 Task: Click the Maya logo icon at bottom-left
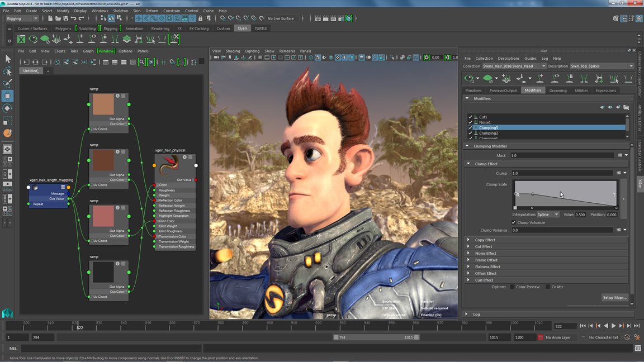7,313
